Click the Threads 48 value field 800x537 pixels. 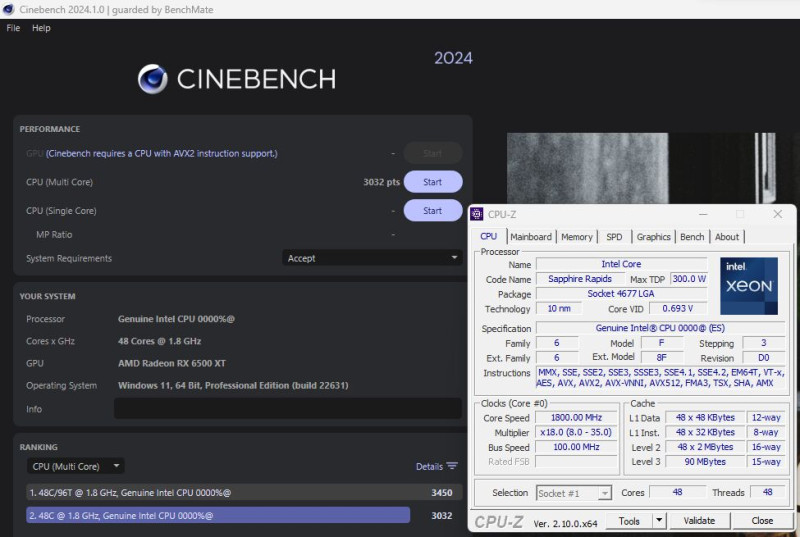coord(767,492)
